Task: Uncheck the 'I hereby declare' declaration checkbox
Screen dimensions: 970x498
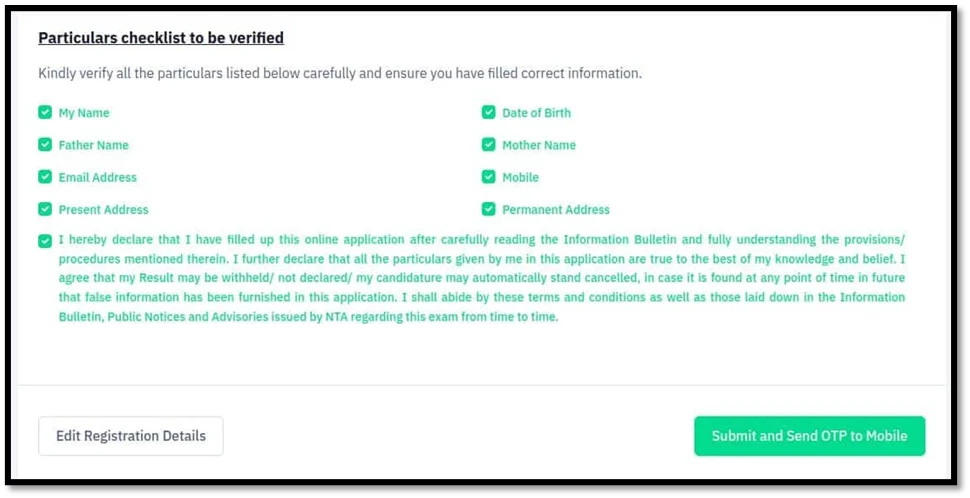Action: 45,241
